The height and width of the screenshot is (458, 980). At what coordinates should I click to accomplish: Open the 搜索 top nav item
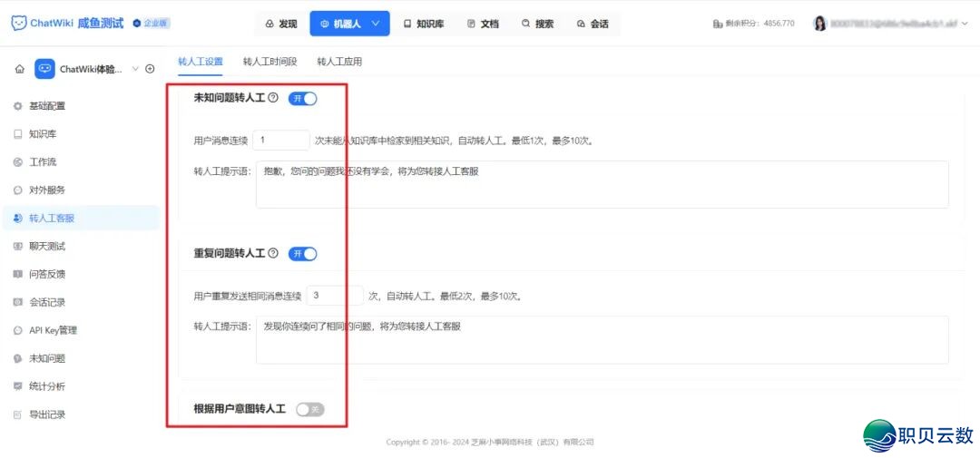click(x=537, y=24)
